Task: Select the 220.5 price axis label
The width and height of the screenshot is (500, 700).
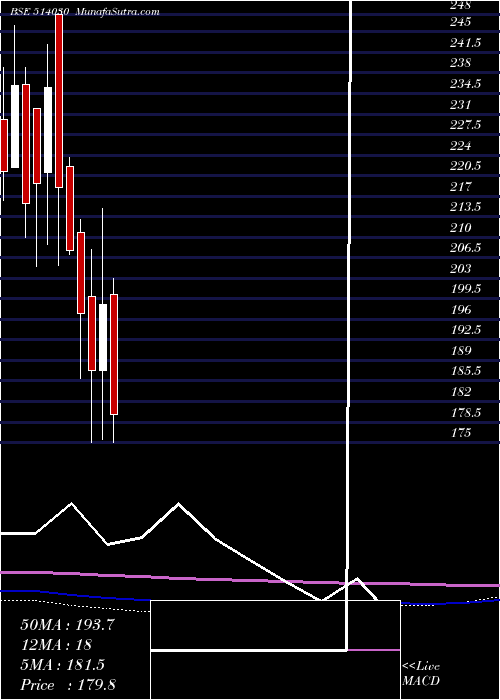Action: (466, 166)
